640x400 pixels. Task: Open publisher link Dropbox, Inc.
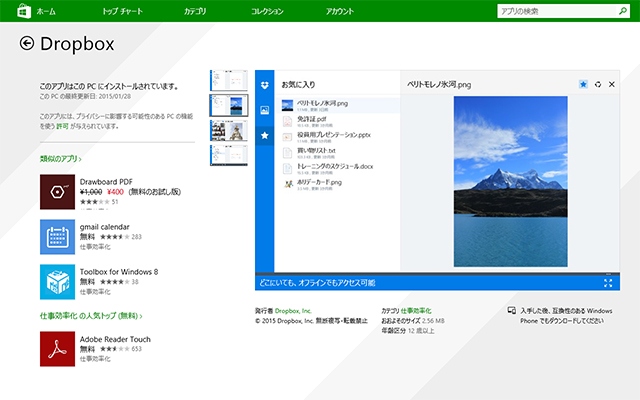(x=293, y=311)
